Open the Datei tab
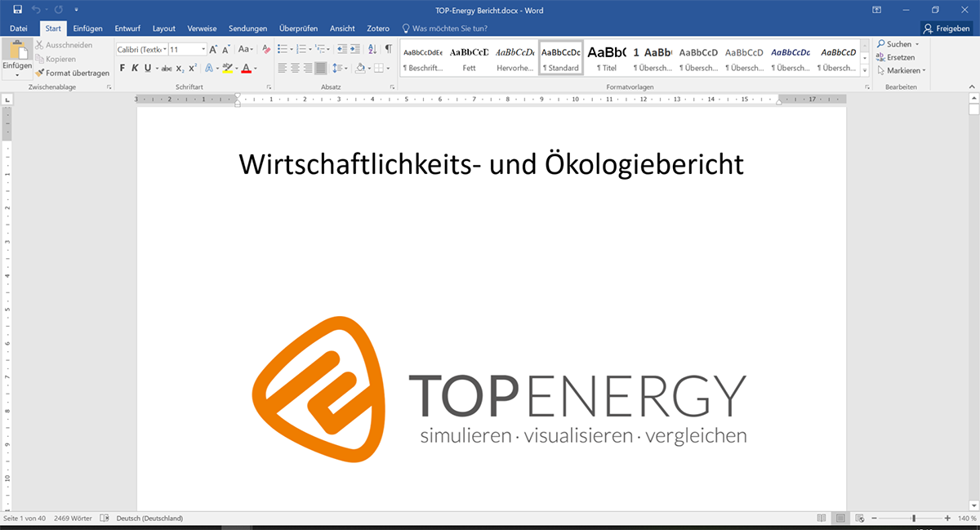The height and width of the screenshot is (530, 980). tap(19, 29)
